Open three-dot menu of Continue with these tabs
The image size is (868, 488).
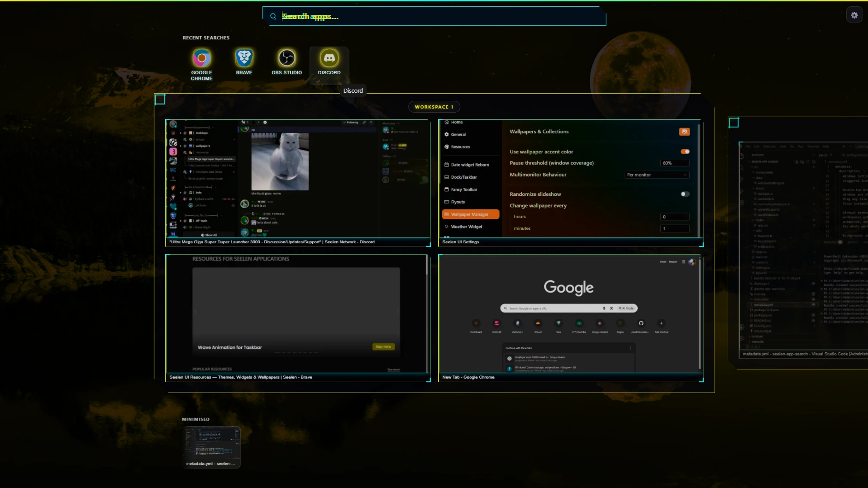(x=630, y=348)
